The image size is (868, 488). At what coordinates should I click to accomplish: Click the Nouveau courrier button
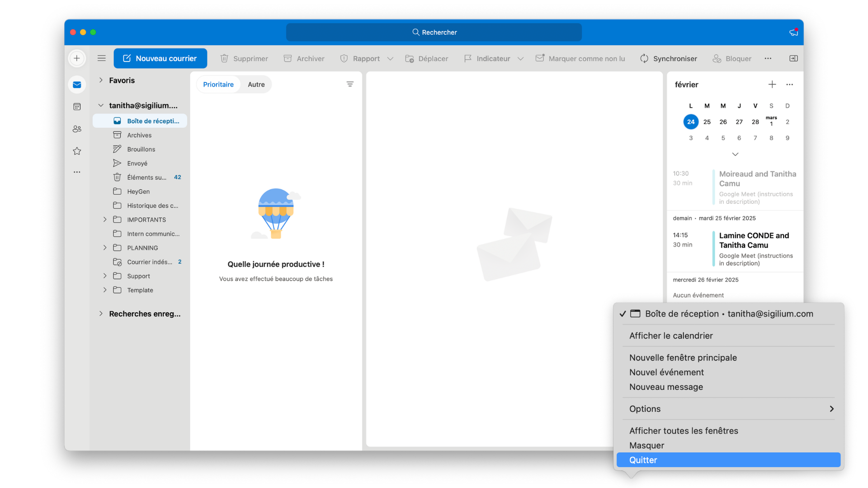(160, 58)
